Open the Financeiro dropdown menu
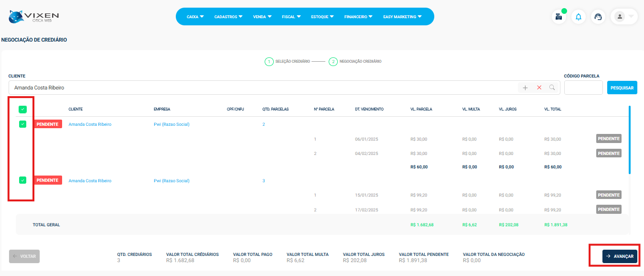The height and width of the screenshot is (276, 644). [358, 17]
